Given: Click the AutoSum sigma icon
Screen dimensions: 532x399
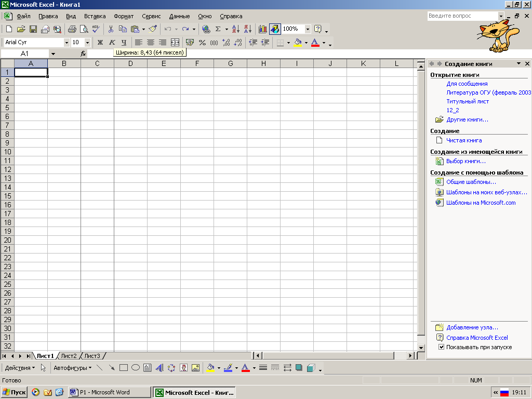Looking at the screenshot, I should (218, 29).
